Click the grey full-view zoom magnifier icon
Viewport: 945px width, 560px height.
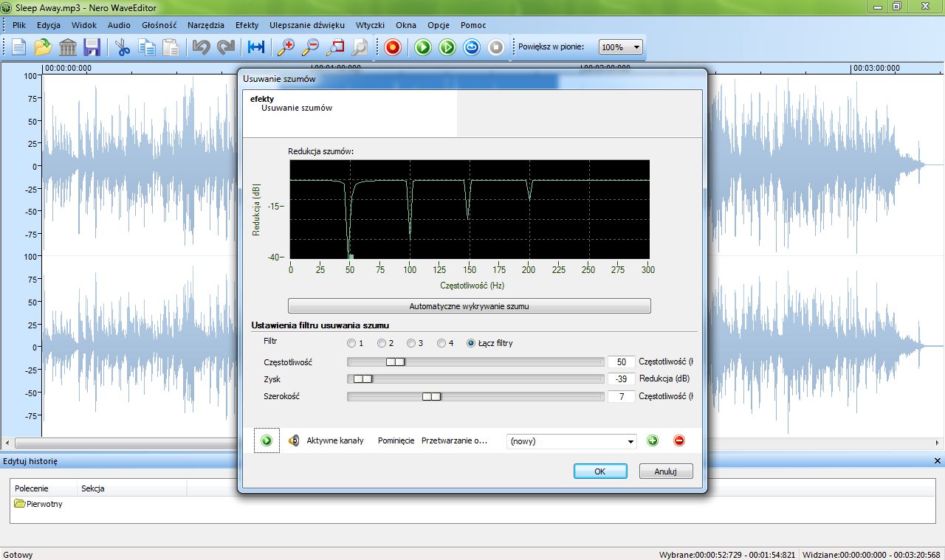pyautogui.click(x=360, y=47)
